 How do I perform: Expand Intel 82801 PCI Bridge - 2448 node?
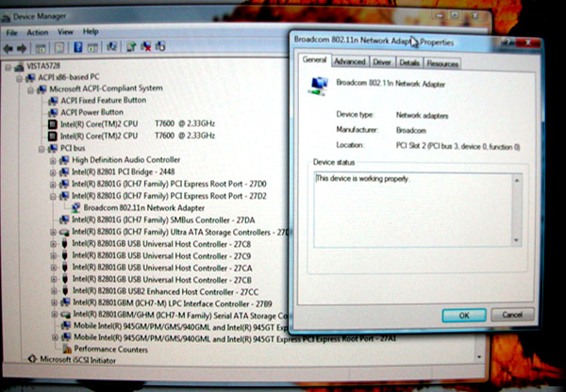53,172
